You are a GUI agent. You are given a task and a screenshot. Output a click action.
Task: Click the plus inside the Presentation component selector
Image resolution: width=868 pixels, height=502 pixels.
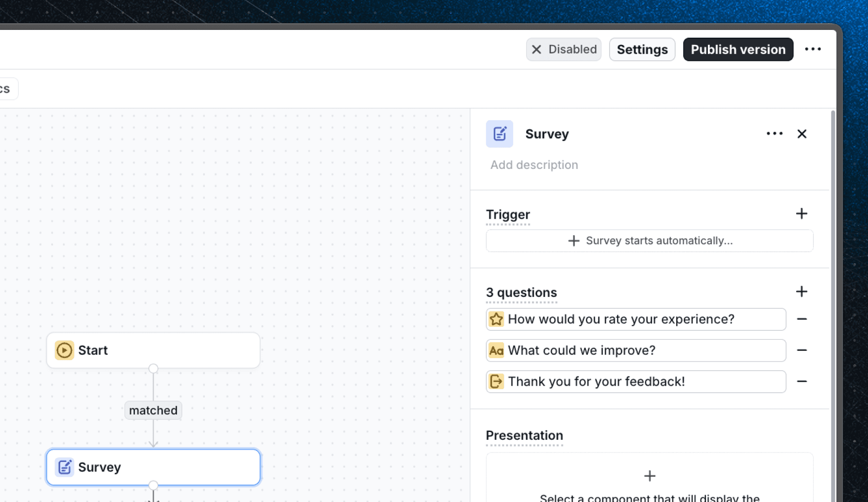650,475
